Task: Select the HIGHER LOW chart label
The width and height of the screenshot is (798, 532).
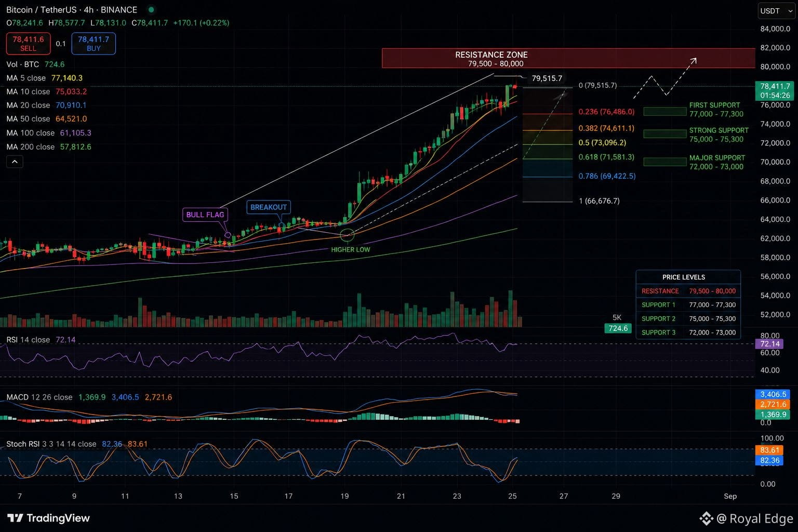Action: [x=351, y=250]
